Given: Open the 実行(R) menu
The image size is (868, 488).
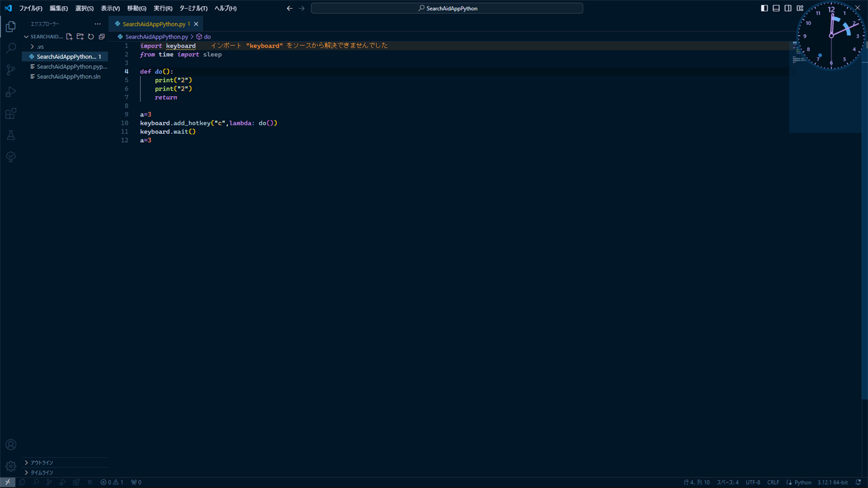Looking at the screenshot, I should tap(163, 8).
